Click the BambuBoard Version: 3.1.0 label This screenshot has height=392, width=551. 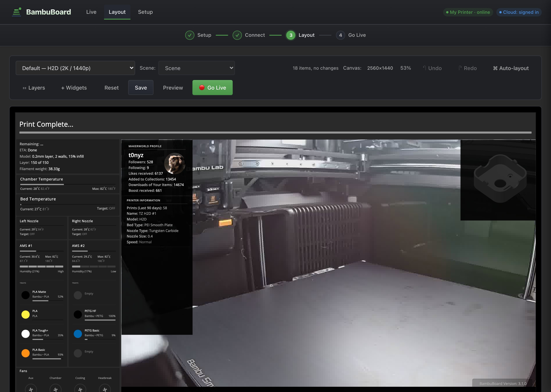503,383
